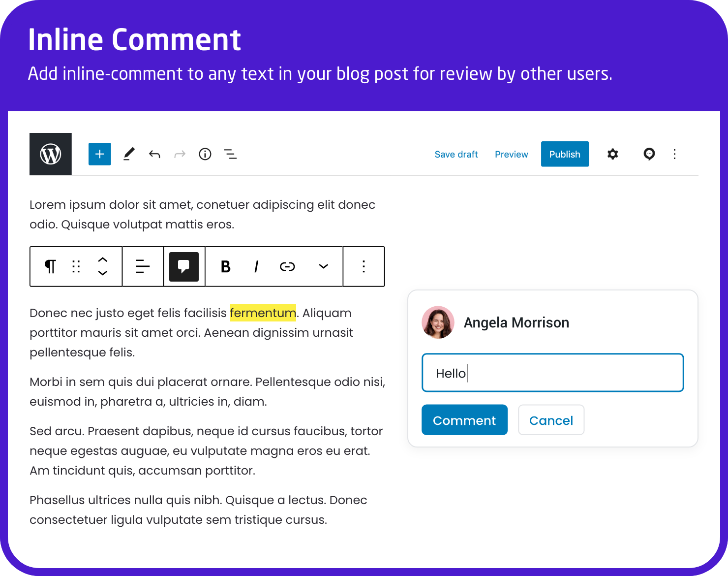Publish the post
The width and height of the screenshot is (728, 576).
tap(564, 154)
